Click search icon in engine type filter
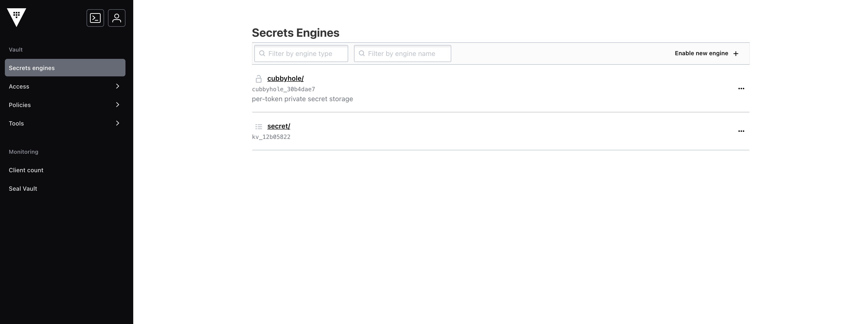Screen dimensions: 868x324 pyautogui.click(x=262, y=53)
